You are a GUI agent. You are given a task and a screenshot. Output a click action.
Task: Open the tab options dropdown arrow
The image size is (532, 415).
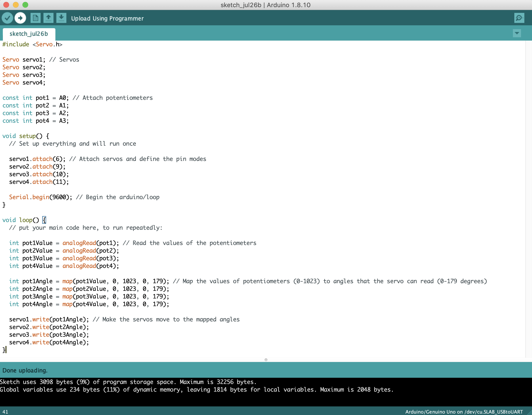click(517, 33)
